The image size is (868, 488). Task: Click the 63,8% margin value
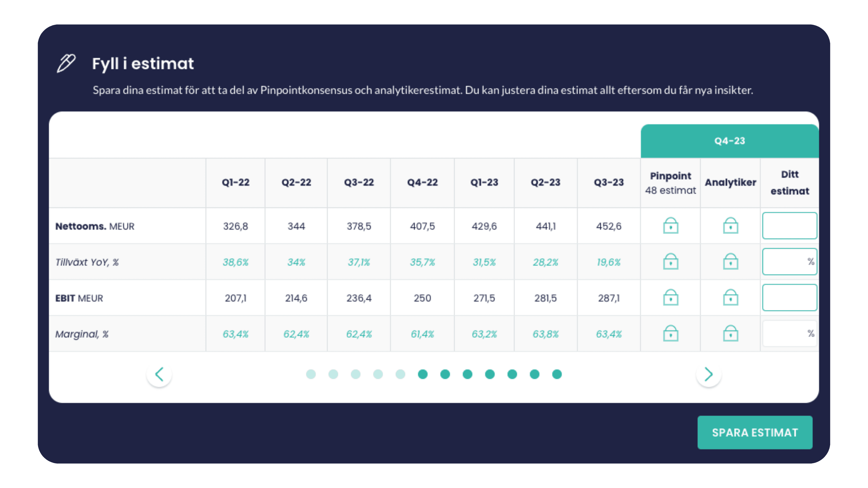545,334
